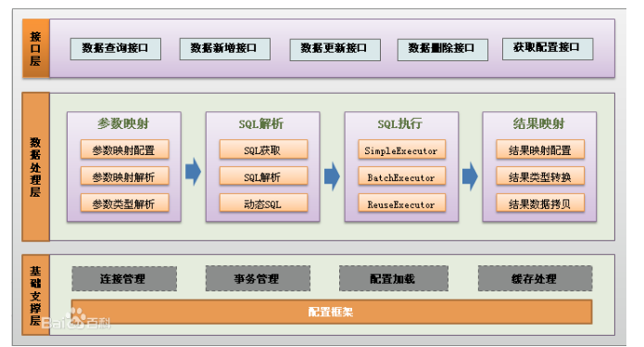Screen dimensions: 644x347
Task: Click the blue arrow between SQL解析 and SQL执行
Action: coord(332,176)
